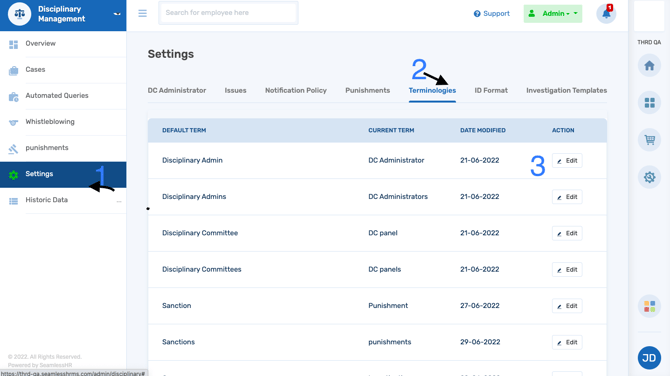Image resolution: width=670 pixels, height=376 pixels.
Task: Open the Support link
Action: click(491, 14)
